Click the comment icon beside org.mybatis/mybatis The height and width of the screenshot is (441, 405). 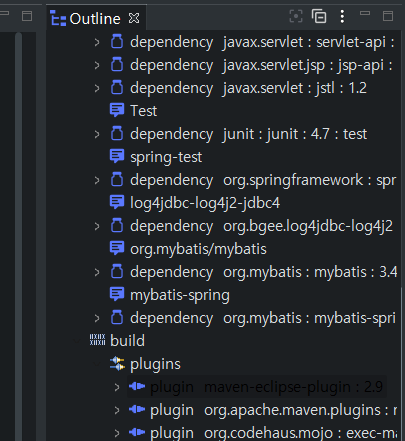117,248
